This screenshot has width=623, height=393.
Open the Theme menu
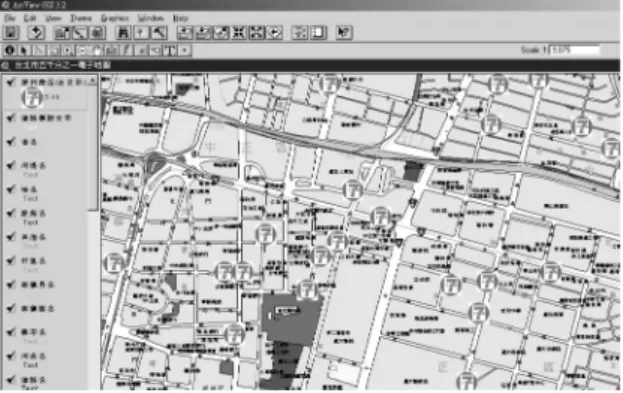(81, 18)
